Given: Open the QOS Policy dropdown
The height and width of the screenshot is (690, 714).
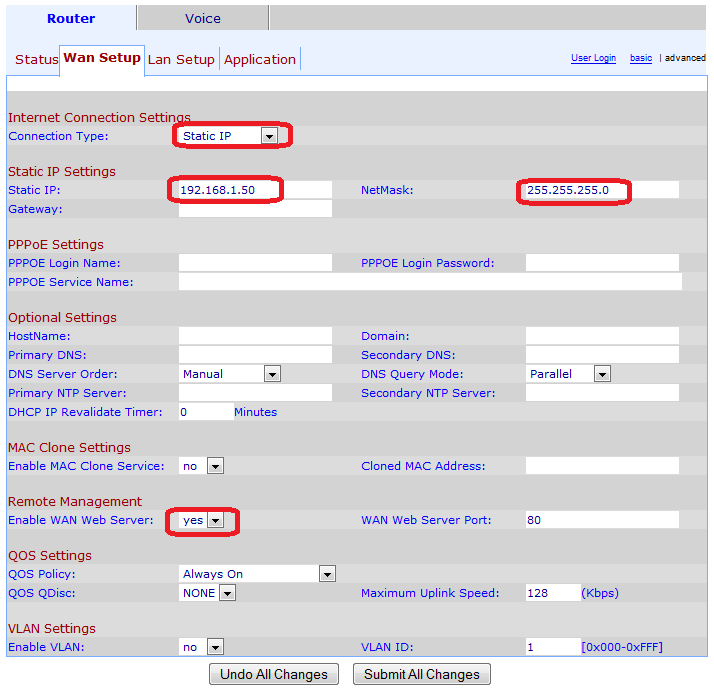Looking at the screenshot, I should (257, 574).
